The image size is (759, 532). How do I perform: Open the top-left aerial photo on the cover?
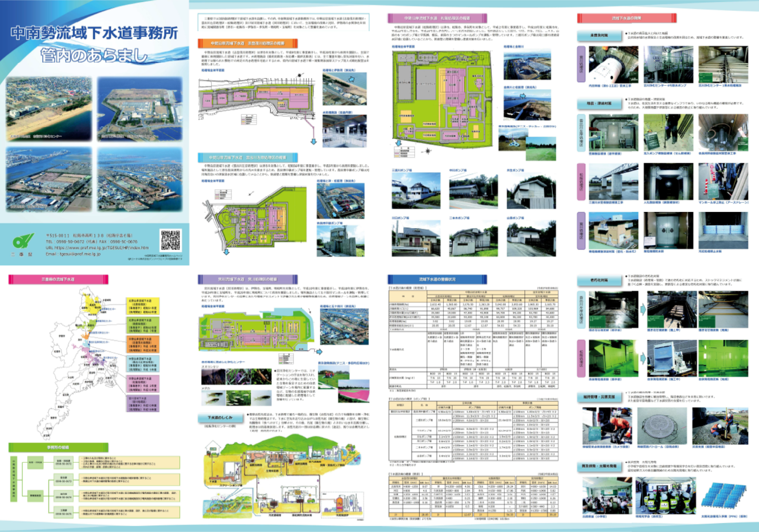pyautogui.click(x=49, y=109)
